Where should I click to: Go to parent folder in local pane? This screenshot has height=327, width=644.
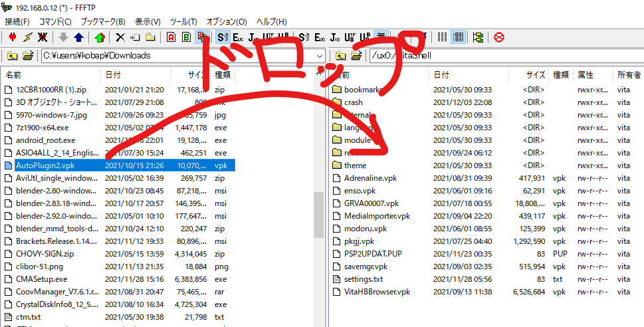(13, 55)
